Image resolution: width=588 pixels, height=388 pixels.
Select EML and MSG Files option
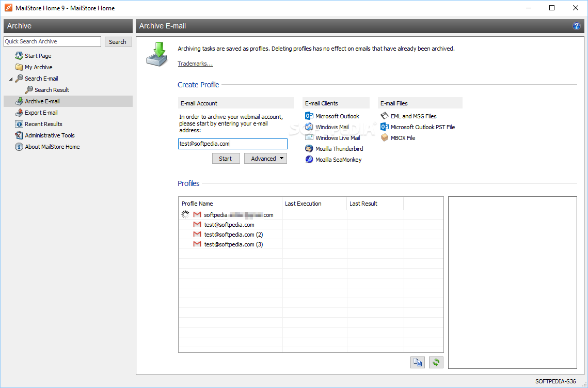tap(414, 116)
